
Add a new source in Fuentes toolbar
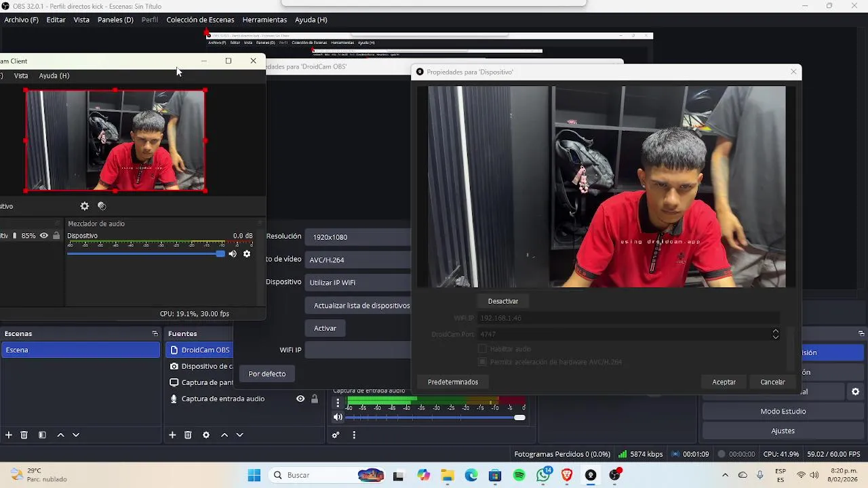172,435
